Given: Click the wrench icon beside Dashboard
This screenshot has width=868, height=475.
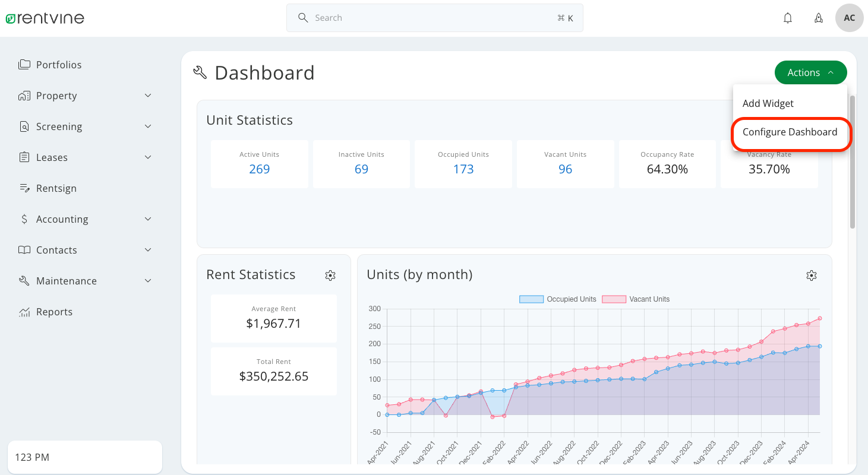Looking at the screenshot, I should click(199, 72).
